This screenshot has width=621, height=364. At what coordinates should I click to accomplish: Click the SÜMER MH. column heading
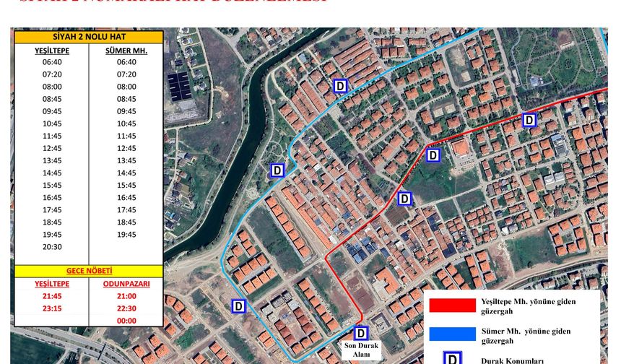[126, 51]
